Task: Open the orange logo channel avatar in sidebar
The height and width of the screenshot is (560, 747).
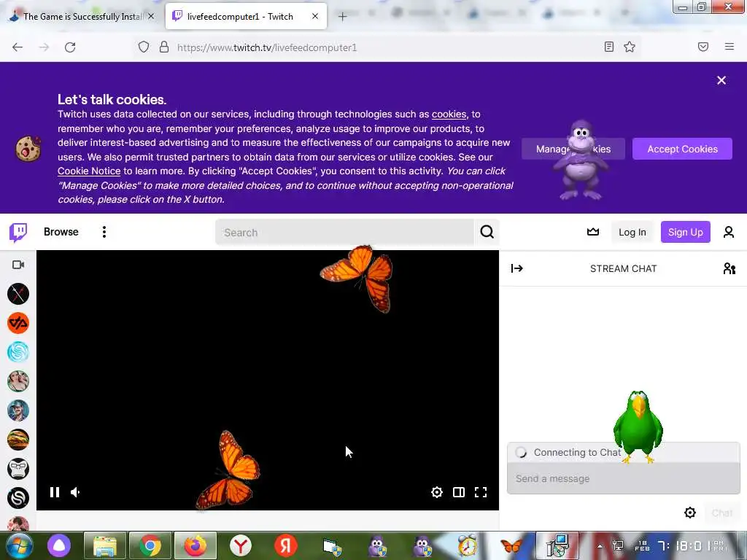Action: (18, 323)
